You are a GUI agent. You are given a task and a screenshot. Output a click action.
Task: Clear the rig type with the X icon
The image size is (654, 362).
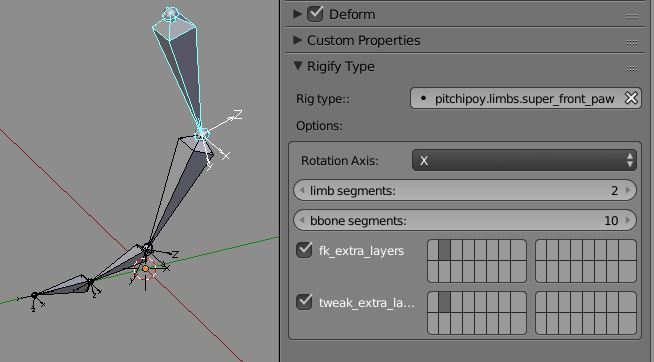coord(631,98)
